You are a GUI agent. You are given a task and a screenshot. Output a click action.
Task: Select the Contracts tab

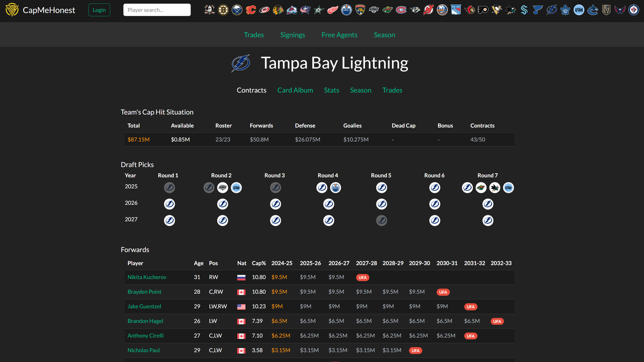pos(252,90)
